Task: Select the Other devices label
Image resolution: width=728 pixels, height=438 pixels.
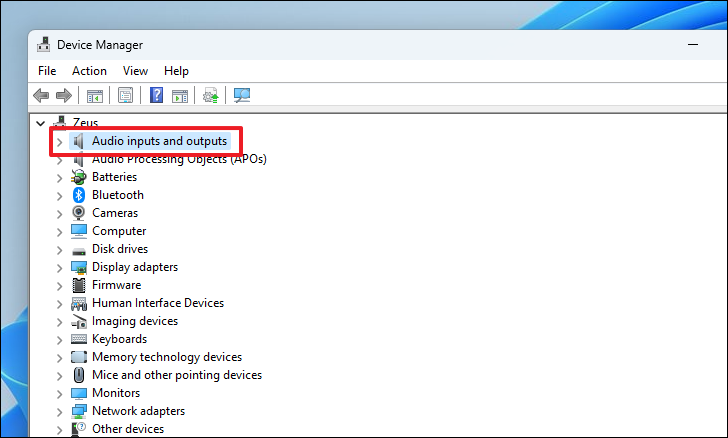Action: (128, 429)
